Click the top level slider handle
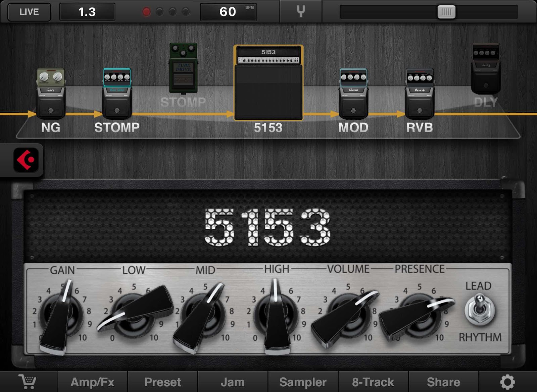Screen dimensions: 537x392 (446, 12)
